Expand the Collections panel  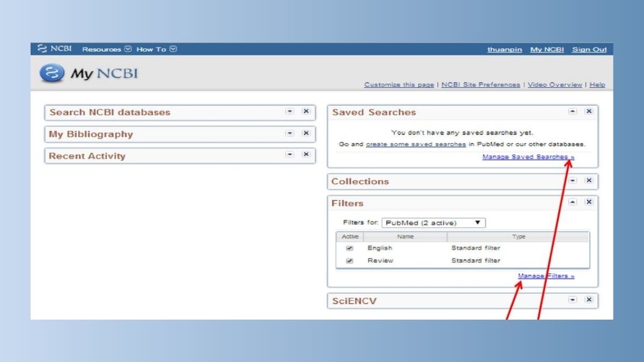click(573, 180)
